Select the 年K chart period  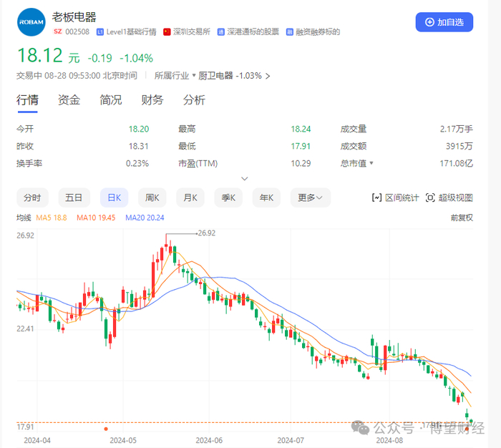coord(266,198)
